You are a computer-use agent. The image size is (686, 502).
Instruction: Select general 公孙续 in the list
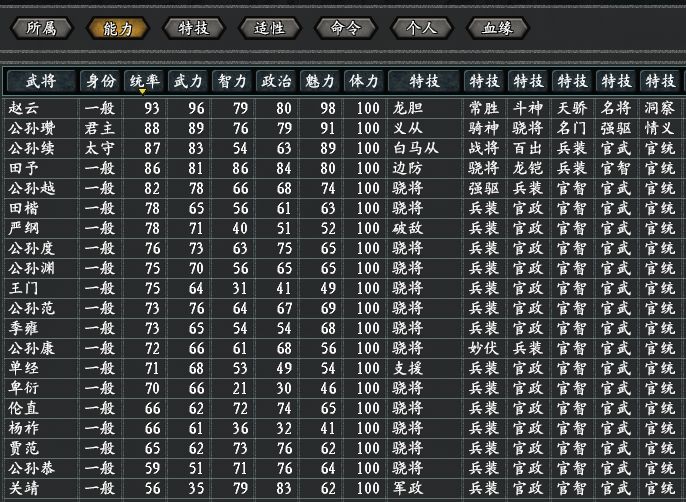pyautogui.click(x=32, y=148)
